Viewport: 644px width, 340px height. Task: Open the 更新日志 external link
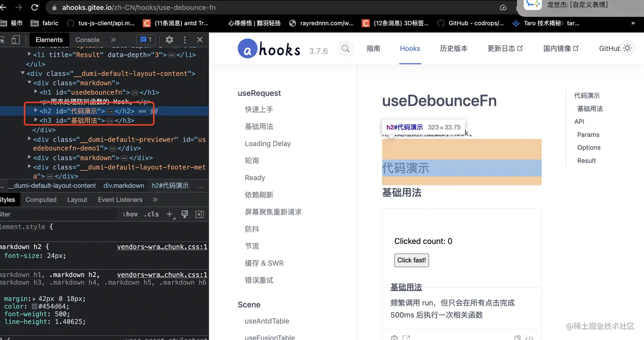pos(505,49)
